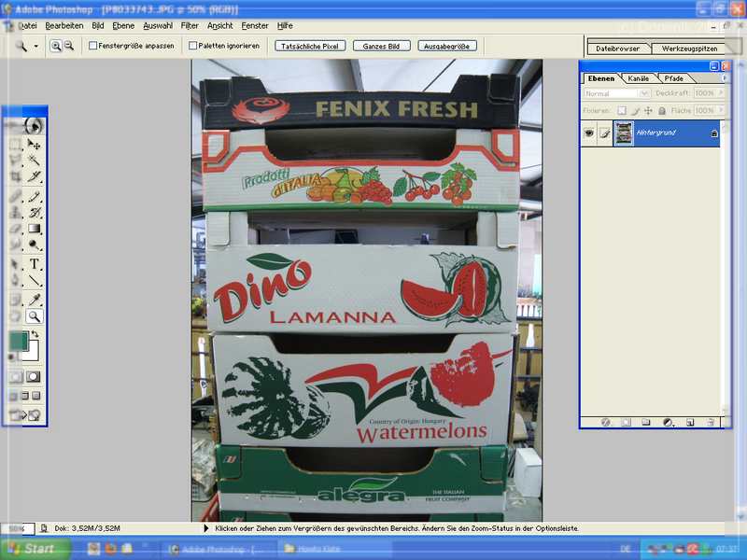Open the Bearbeiten menu
Image resolution: width=747 pixels, height=560 pixels.
pos(64,26)
